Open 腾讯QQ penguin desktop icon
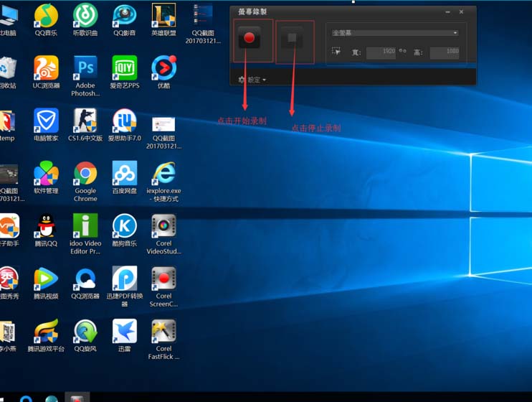 46,230
